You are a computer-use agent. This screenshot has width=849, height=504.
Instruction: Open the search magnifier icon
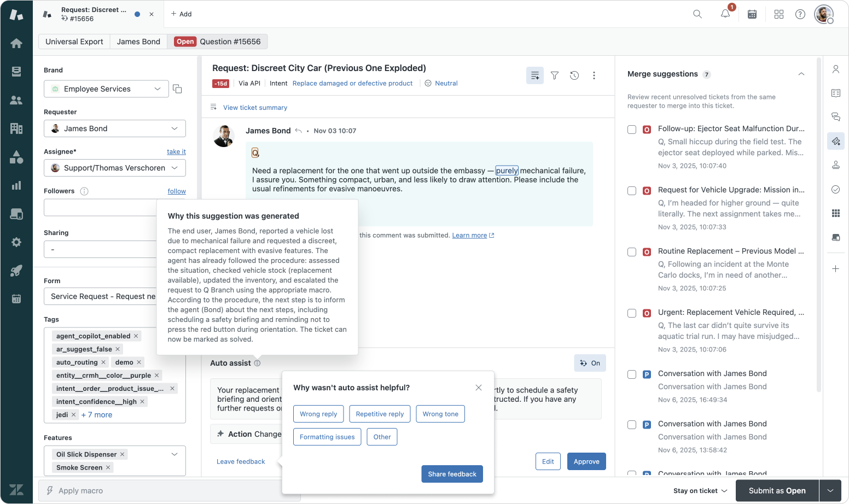[x=697, y=14]
